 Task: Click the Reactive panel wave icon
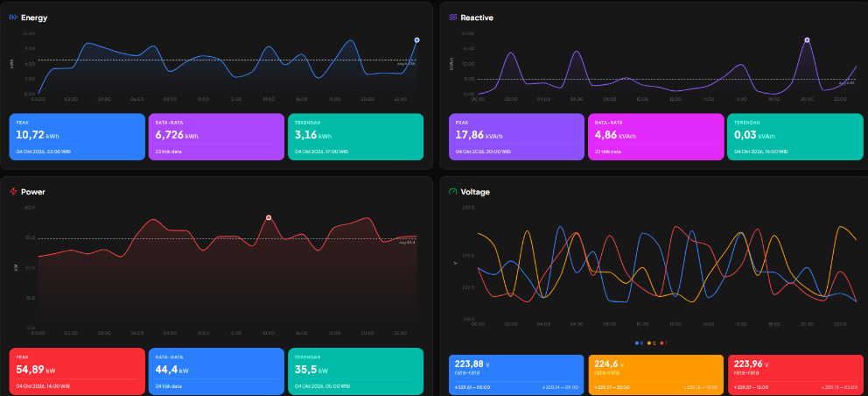click(453, 18)
